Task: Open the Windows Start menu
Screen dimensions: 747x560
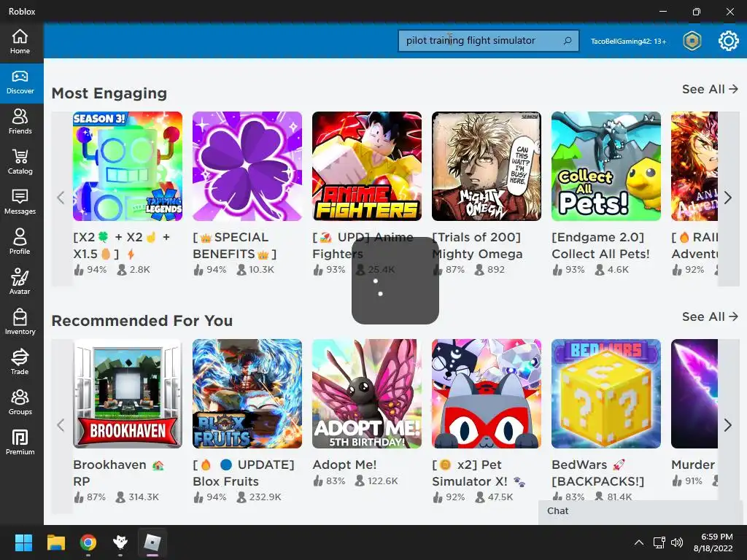Action: (x=23, y=542)
